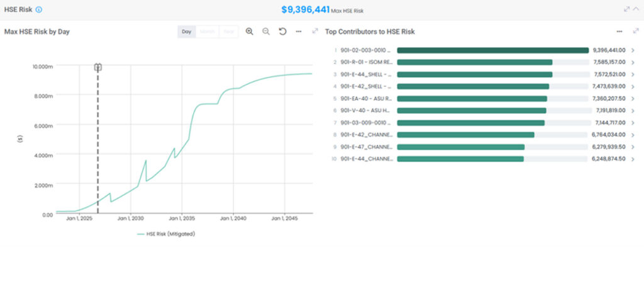Switch chart granularity to Month
The width and height of the screenshot is (644, 284).
pyautogui.click(x=208, y=31)
